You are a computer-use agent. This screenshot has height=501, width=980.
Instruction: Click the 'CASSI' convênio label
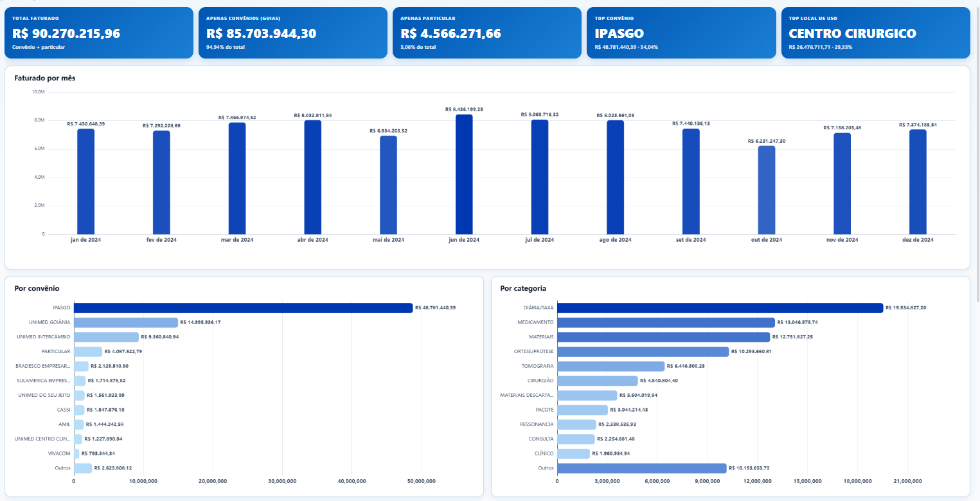(x=64, y=410)
